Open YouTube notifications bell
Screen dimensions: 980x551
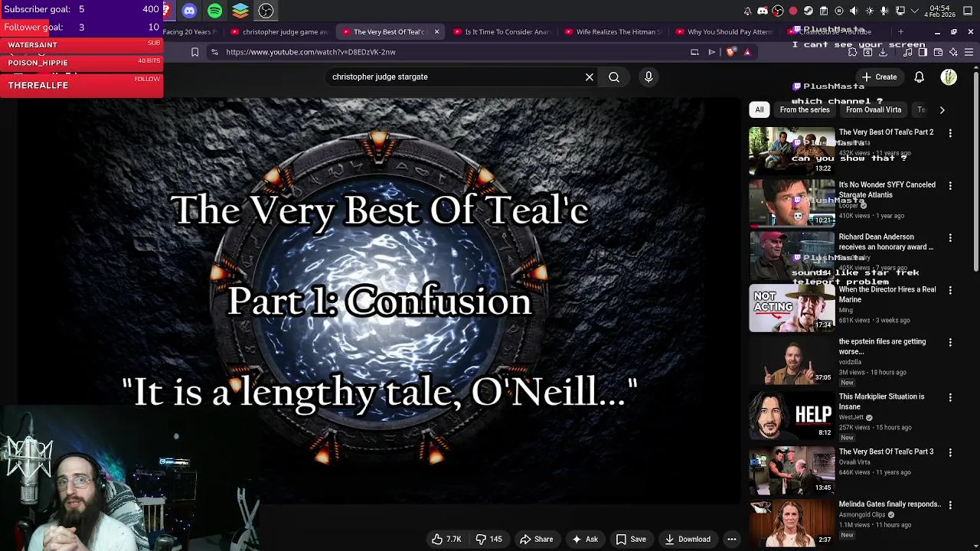pos(920,77)
